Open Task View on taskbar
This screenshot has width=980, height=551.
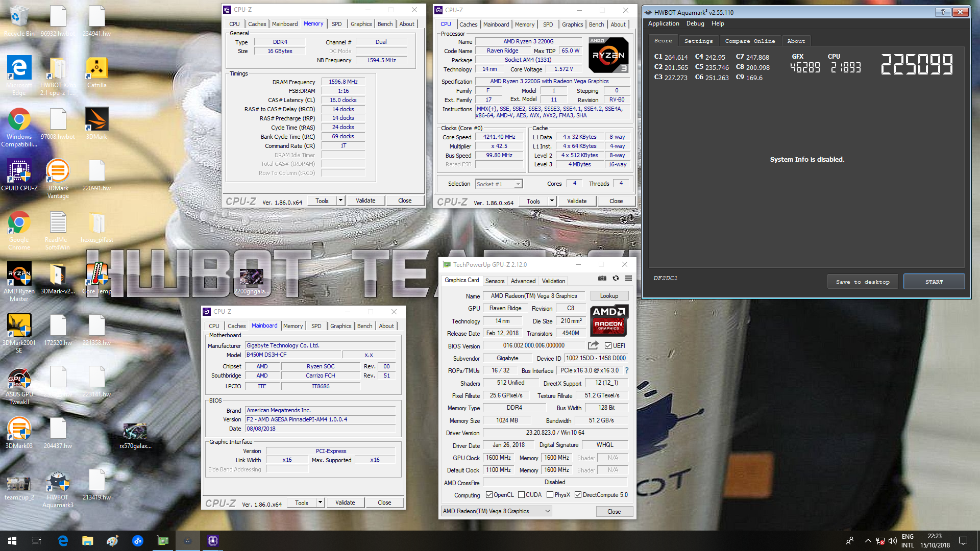coord(37,541)
